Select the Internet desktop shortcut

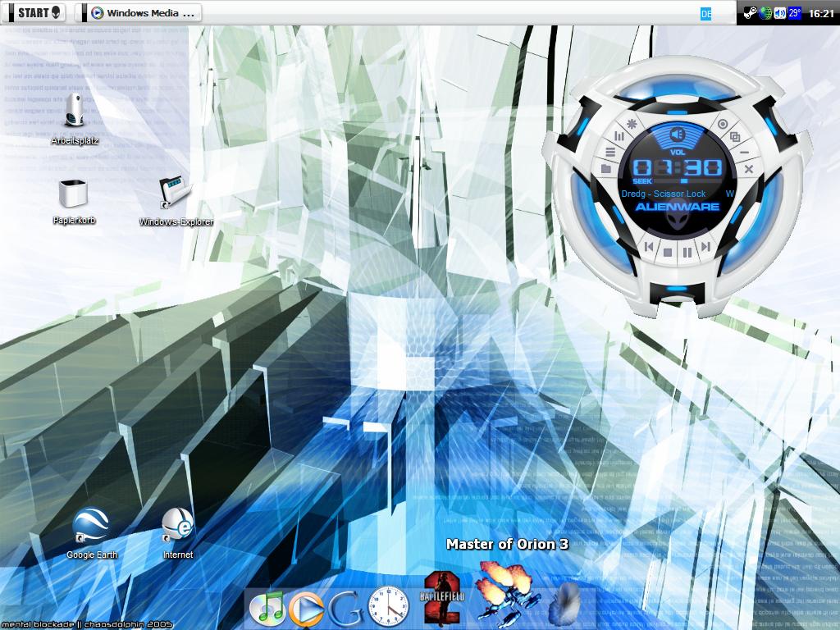pyautogui.click(x=178, y=533)
